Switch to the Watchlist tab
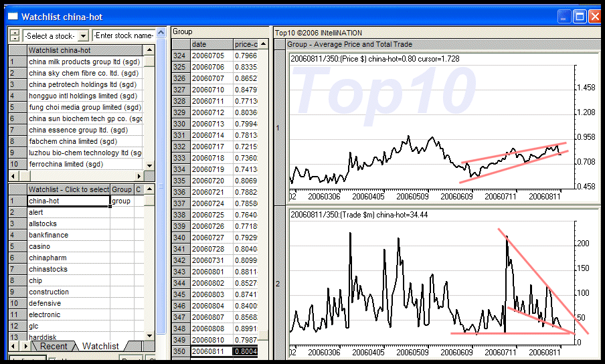605x364 pixels. click(100, 346)
